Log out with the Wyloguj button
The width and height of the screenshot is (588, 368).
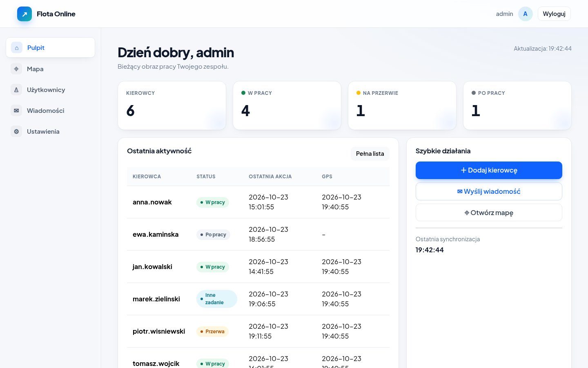coord(554,14)
